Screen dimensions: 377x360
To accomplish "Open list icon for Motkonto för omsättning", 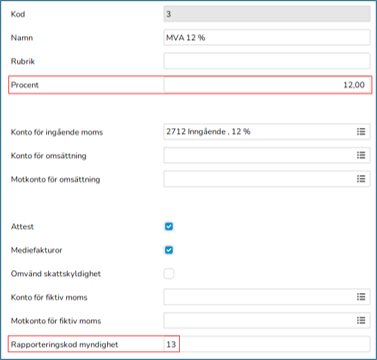I will pos(361,179).
